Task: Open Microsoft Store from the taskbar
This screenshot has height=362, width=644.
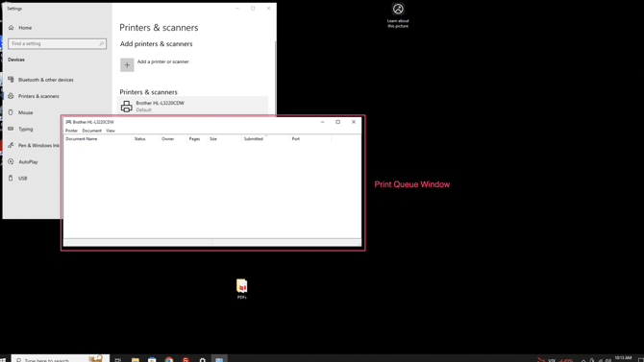Action: click(152, 359)
